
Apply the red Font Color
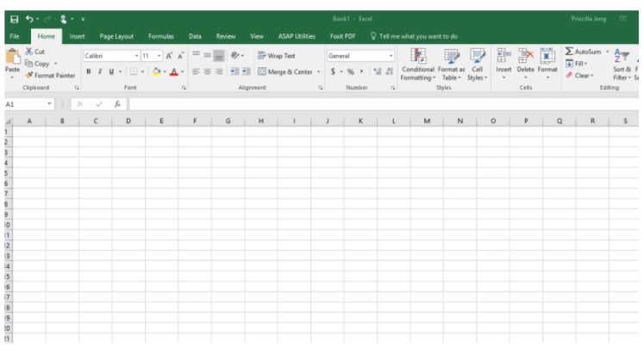pos(174,72)
